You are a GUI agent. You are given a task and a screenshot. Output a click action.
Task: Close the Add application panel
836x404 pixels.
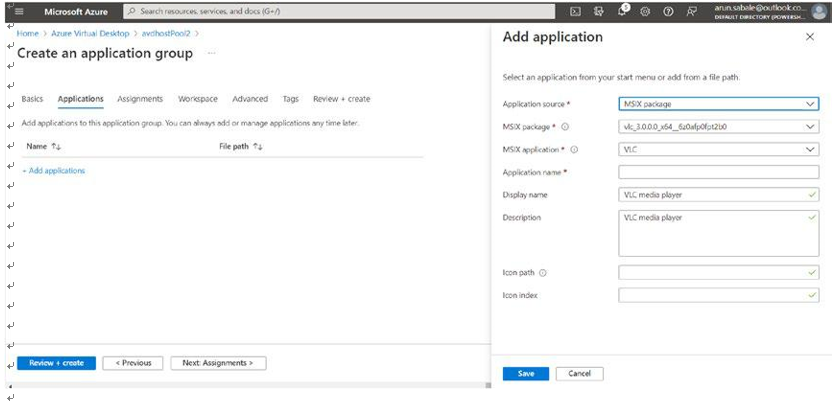coord(810,37)
